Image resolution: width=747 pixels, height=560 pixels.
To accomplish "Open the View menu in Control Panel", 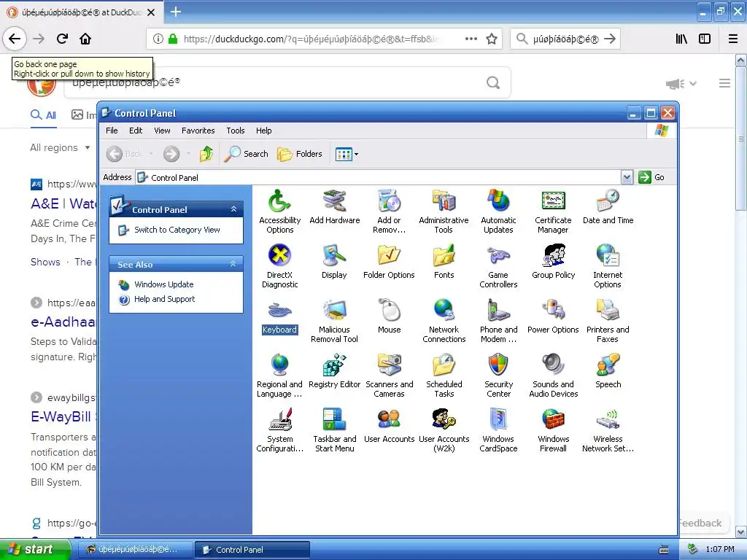I will tap(162, 131).
